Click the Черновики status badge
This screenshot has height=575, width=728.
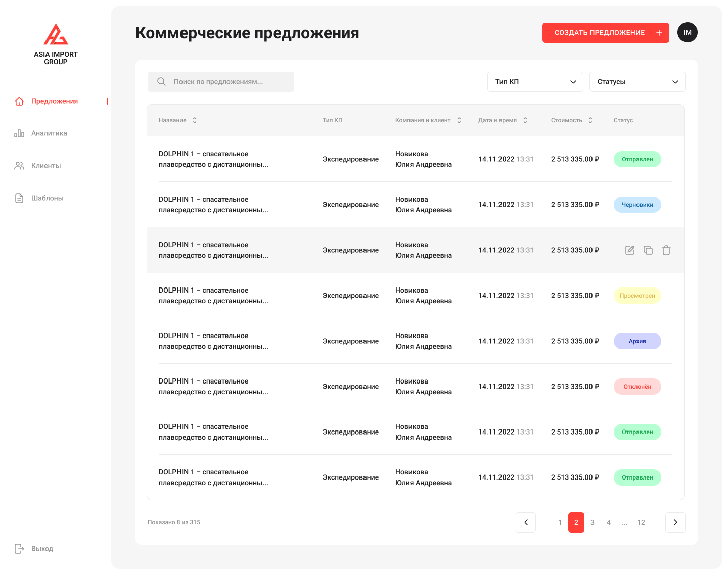point(638,205)
